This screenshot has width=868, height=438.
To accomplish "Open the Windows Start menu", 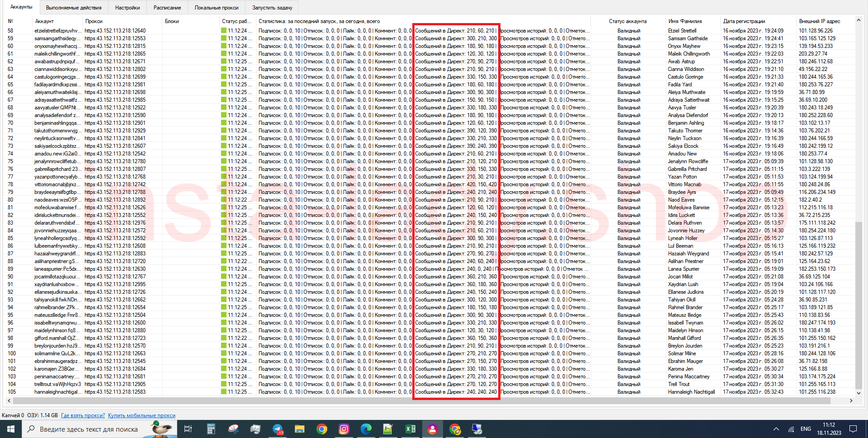I will (x=11, y=429).
